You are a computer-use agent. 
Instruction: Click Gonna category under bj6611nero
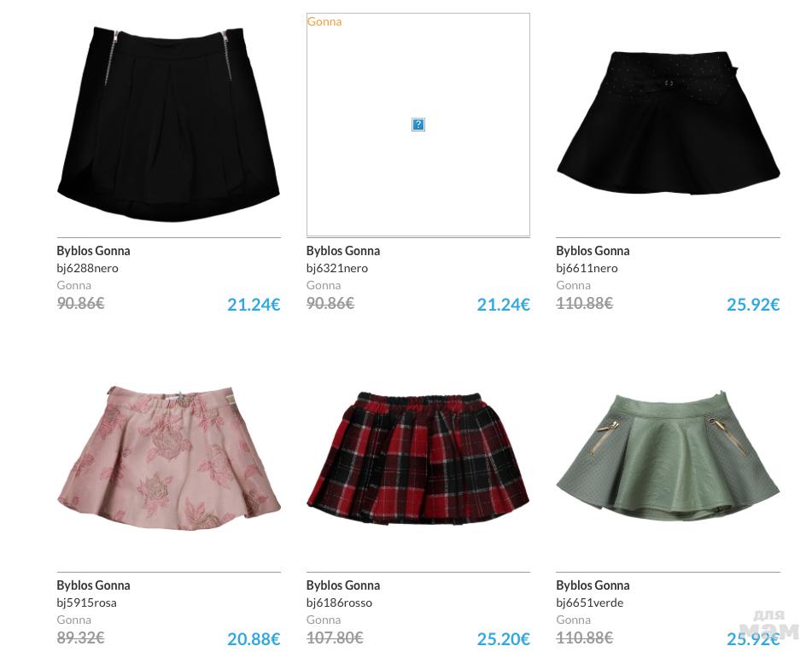point(573,286)
